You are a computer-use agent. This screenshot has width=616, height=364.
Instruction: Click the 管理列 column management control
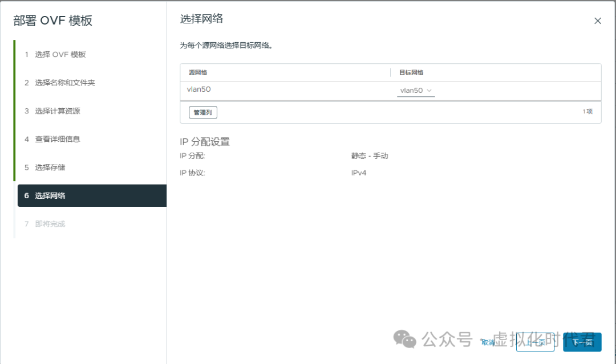pyautogui.click(x=202, y=112)
